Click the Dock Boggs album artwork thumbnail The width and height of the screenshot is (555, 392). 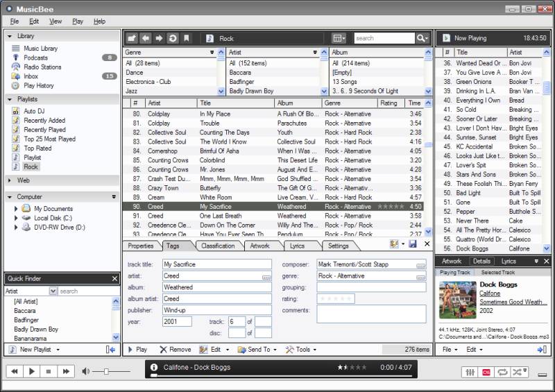coord(458,300)
